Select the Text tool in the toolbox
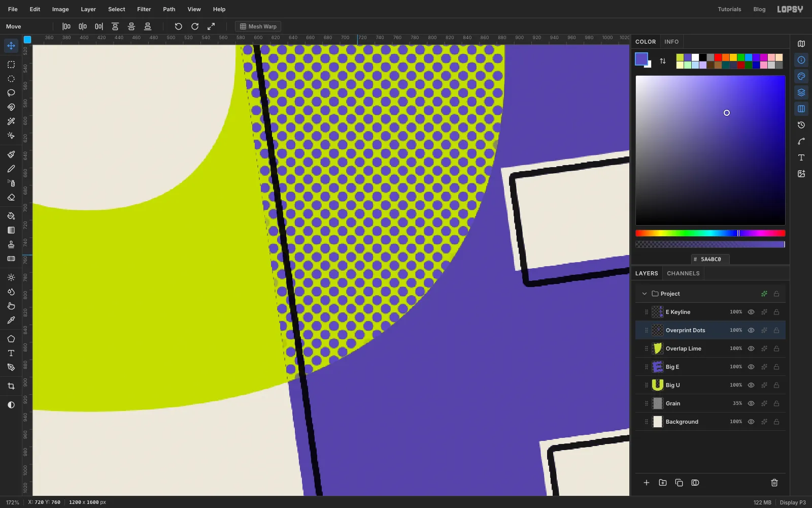Screen dimensions: 812x508 11,353
